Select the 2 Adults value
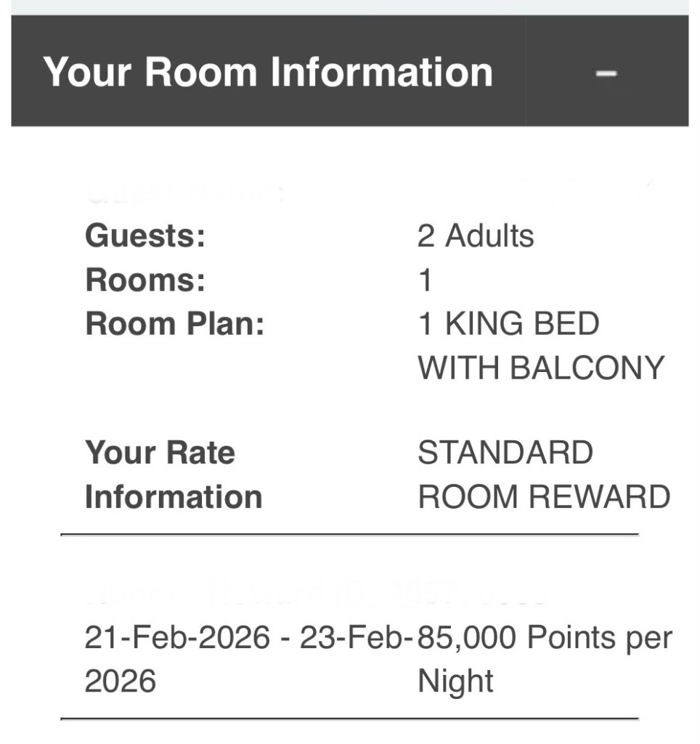The image size is (700, 744). [x=476, y=236]
